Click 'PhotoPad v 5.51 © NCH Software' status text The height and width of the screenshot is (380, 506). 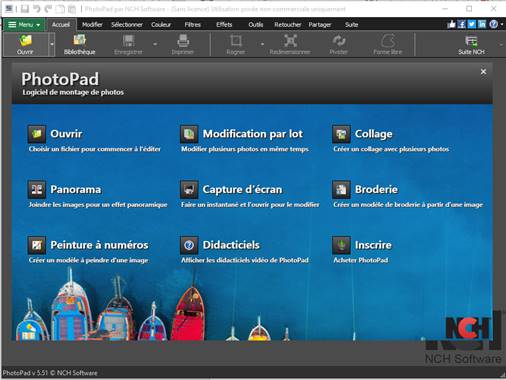pos(50,373)
